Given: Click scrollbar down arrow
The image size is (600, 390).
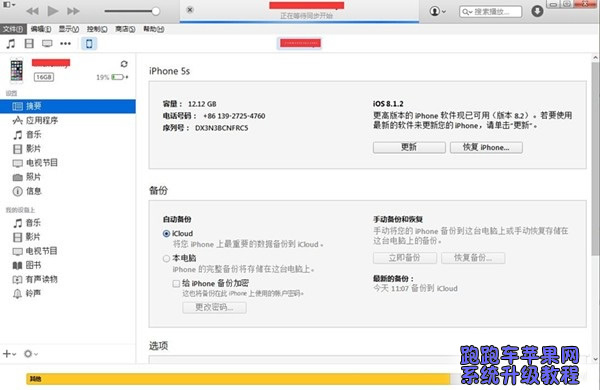Looking at the screenshot, I should 595,359.
